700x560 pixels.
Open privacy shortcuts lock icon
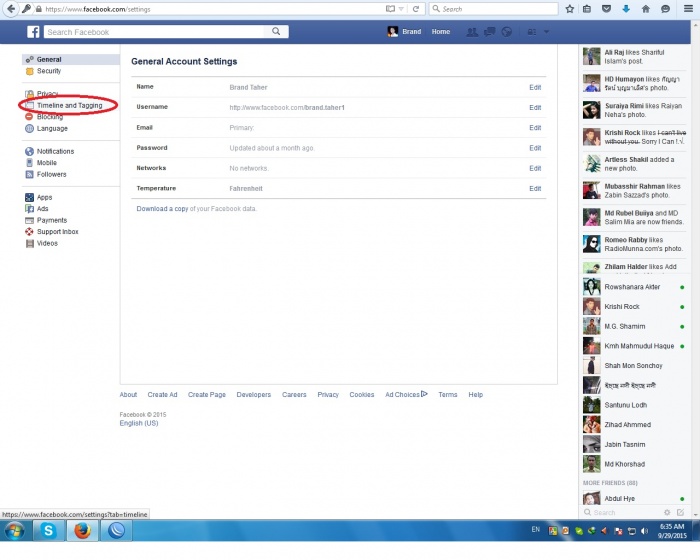click(x=532, y=32)
